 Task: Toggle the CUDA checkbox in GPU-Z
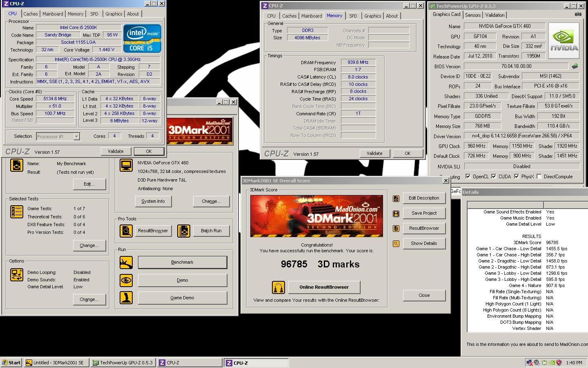pyautogui.click(x=494, y=177)
